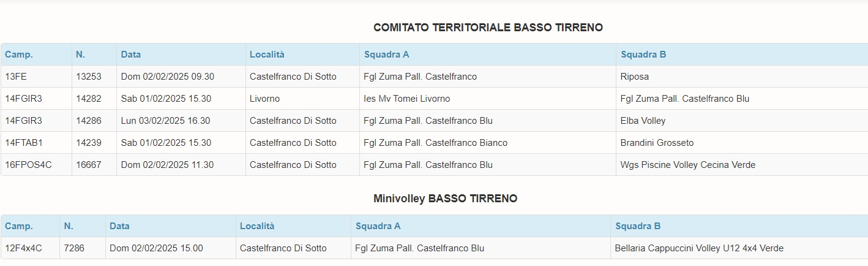868x266 pixels.
Task: Click the Ies Mv Tomei Livorno team
Action: tap(406, 99)
